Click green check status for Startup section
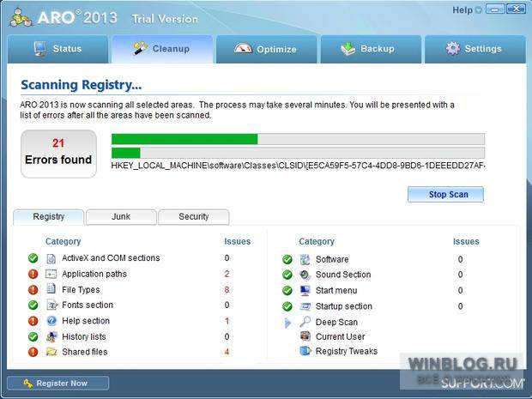The height and width of the screenshot is (399, 532). coord(287,306)
